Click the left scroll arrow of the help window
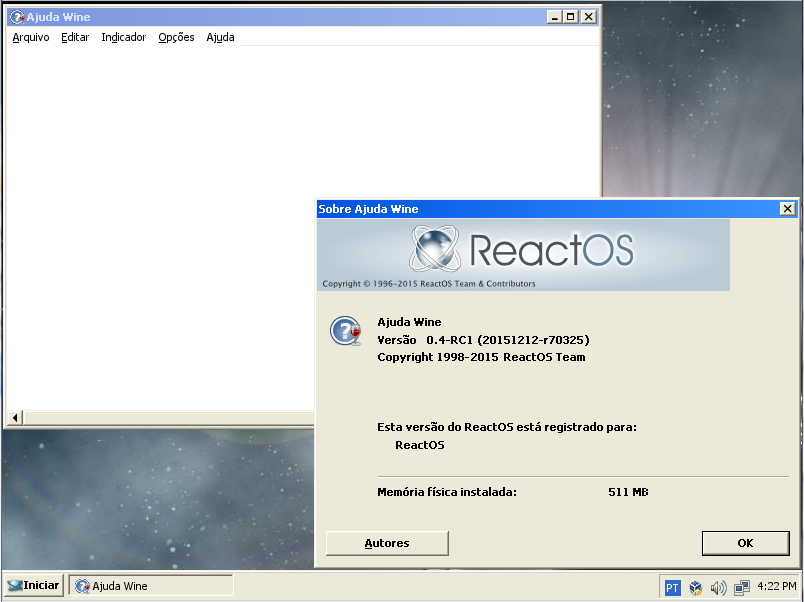The height and width of the screenshot is (602, 804). [13, 417]
